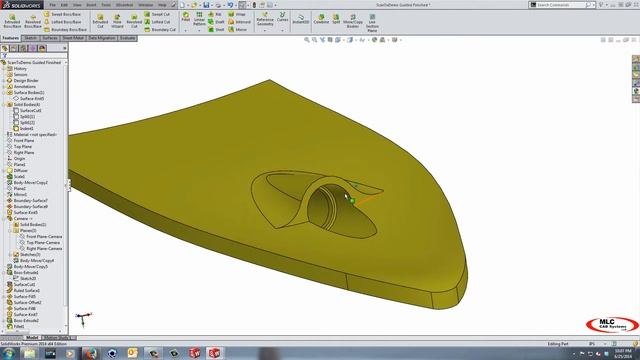Select the Boundary Cut tool

click(x=160, y=29)
